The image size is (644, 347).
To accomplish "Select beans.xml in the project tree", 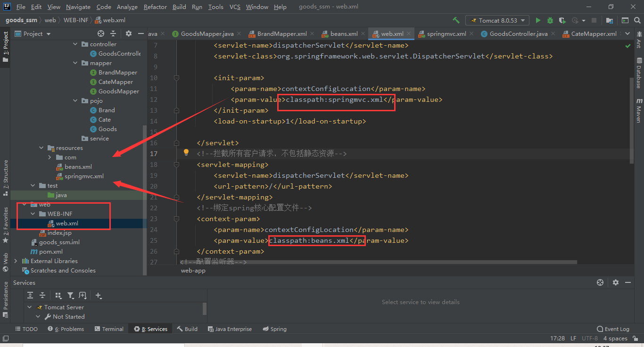I will click(x=78, y=166).
